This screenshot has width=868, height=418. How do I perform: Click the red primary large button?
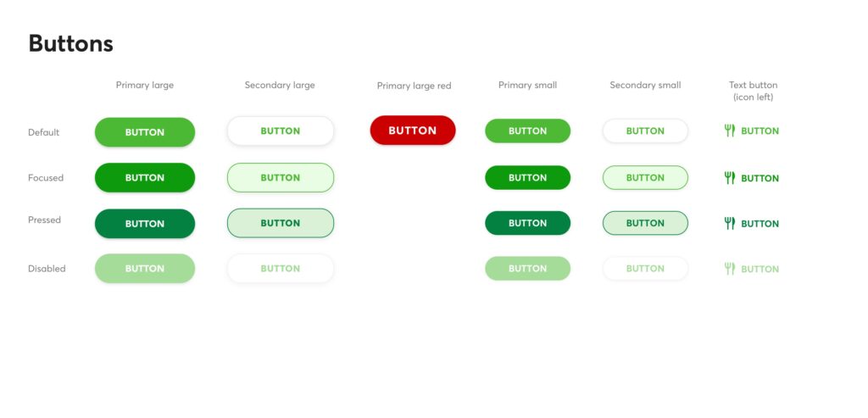413,131
